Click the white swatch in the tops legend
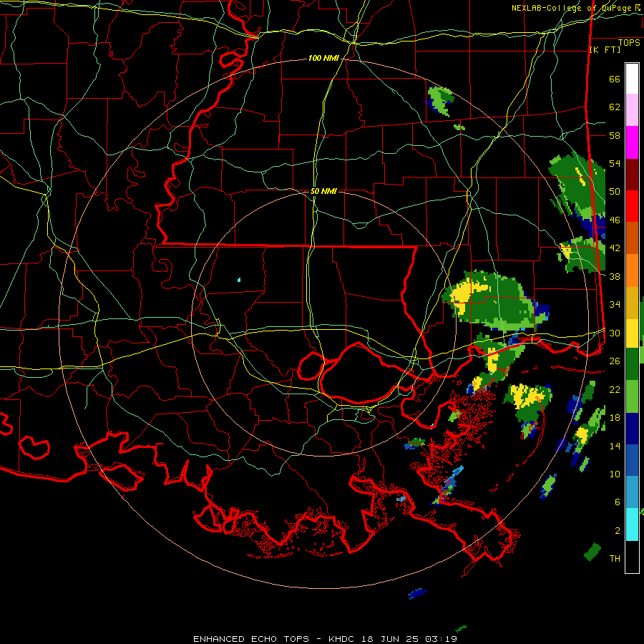644x644 pixels. click(632, 79)
